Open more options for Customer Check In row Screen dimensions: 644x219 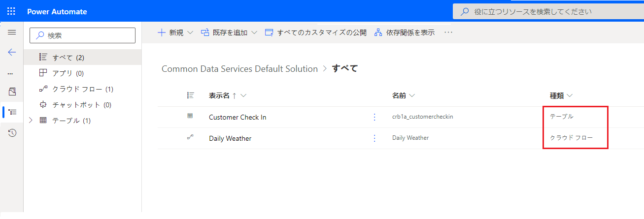click(x=374, y=117)
